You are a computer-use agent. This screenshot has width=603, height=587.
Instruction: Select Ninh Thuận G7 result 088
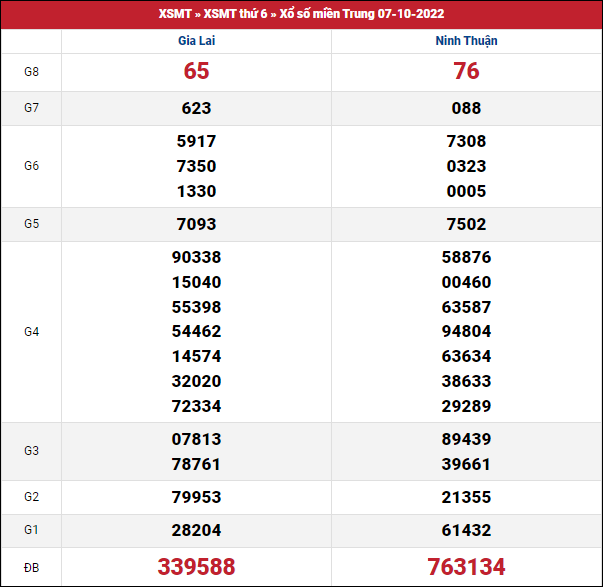coord(466,108)
